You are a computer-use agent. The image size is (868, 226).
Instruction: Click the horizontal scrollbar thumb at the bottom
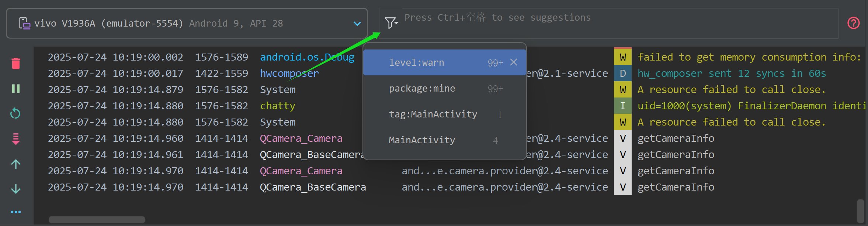97,220
